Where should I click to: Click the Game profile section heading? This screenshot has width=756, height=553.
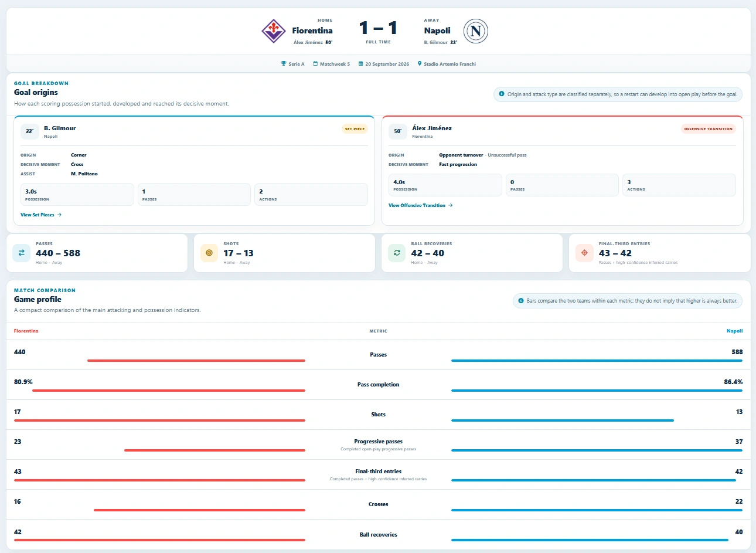pyautogui.click(x=38, y=299)
